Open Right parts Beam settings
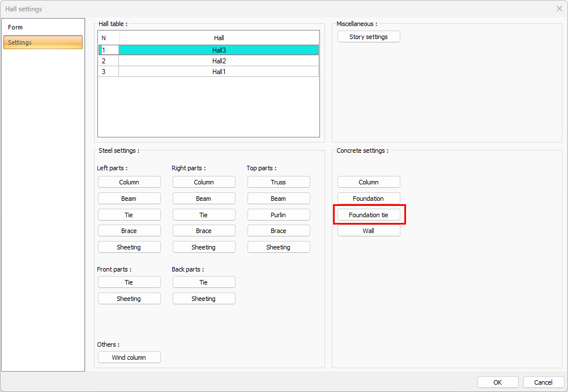This screenshot has width=568, height=392. (204, 199)
